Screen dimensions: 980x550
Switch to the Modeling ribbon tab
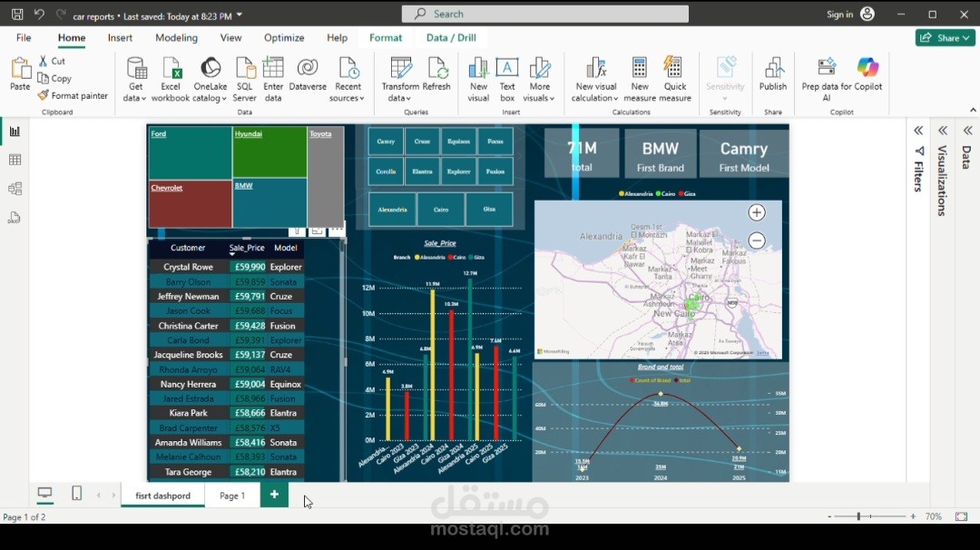[176, 37]
